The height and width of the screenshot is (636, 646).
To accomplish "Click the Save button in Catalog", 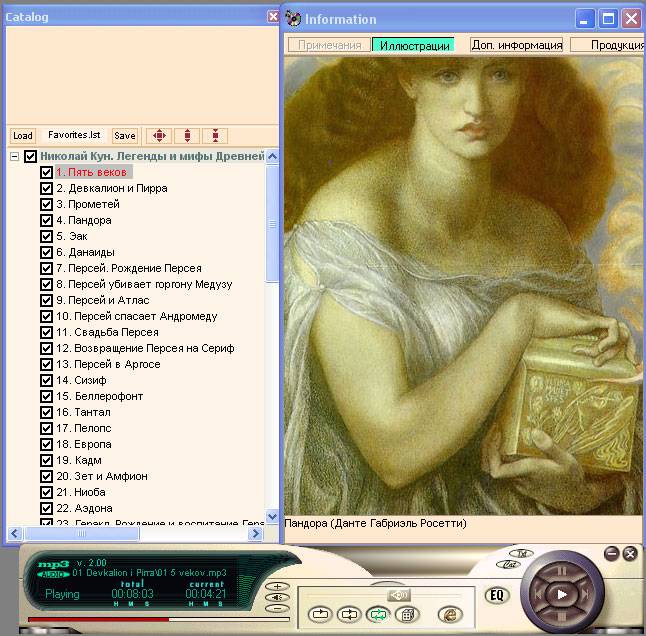I will 125,136.
